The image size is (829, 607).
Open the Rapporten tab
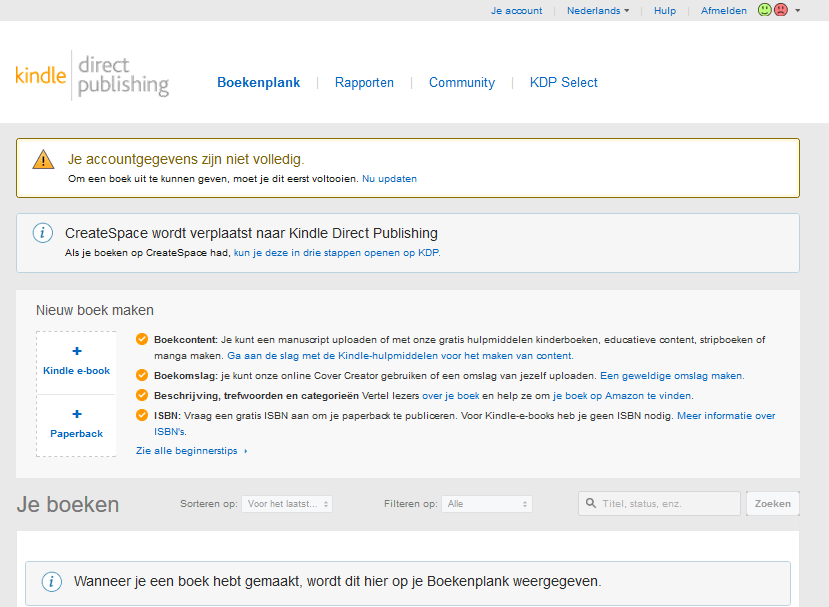pyautogui.click(x=364, y=82)
